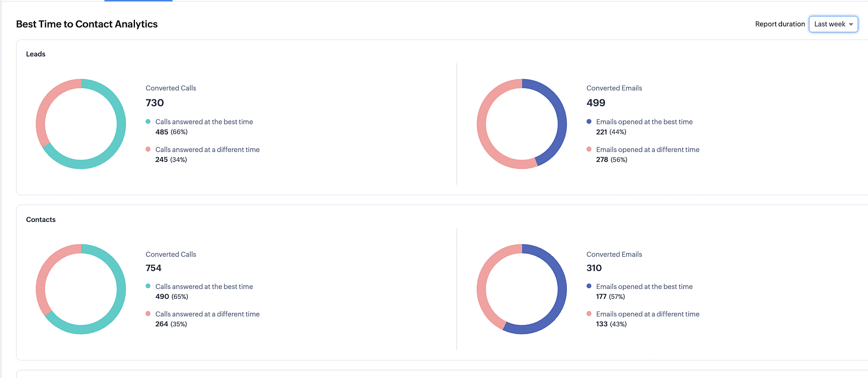Viewport: 868px width, 378px height.
Task: Click the pink legend dot for Contacts calls at a different time
Action: [148, 314]
